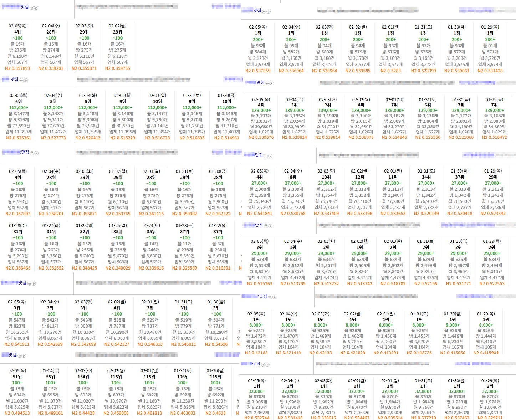Click the N2 0.44428 score value
This screenshot has height=420, width=516.
(x=83, y=413)
